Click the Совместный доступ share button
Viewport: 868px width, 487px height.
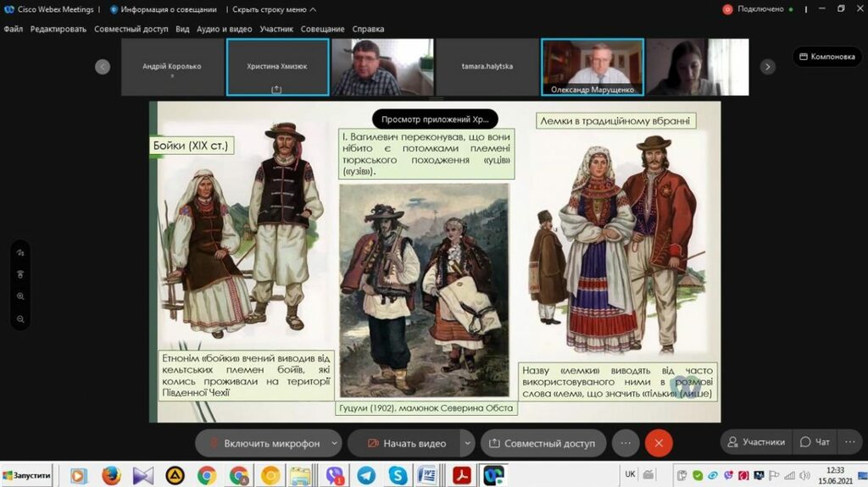[x=540, y=442]
